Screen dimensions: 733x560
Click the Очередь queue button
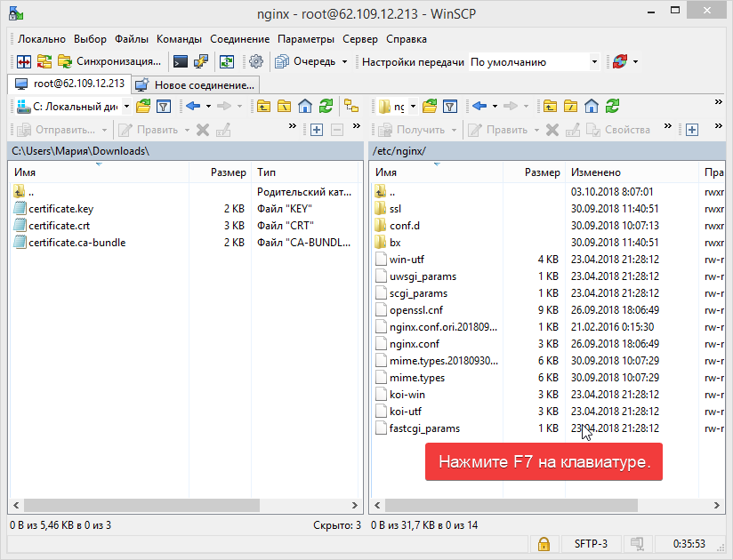[x=305, y=61]
